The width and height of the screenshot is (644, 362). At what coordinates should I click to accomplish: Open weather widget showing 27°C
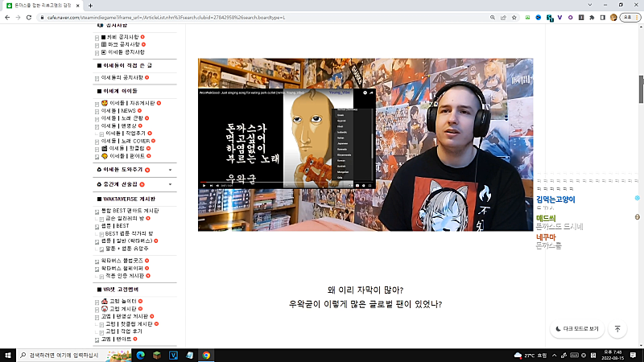530,356
